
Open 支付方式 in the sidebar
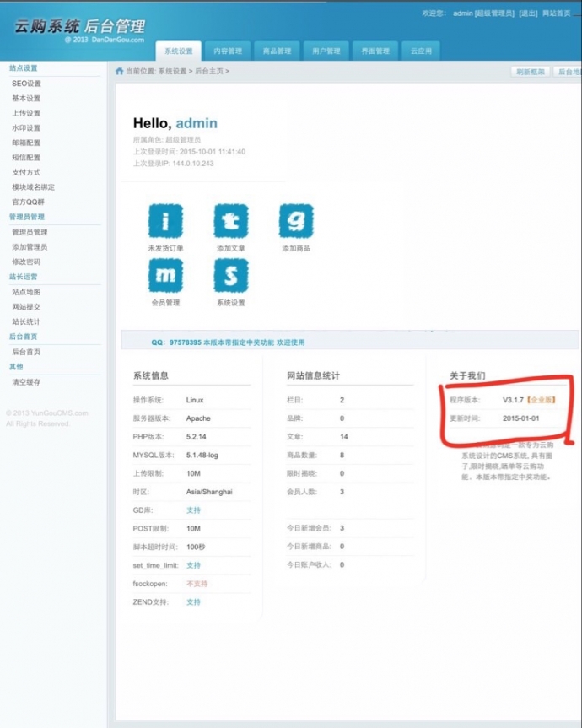click(26, 173)
